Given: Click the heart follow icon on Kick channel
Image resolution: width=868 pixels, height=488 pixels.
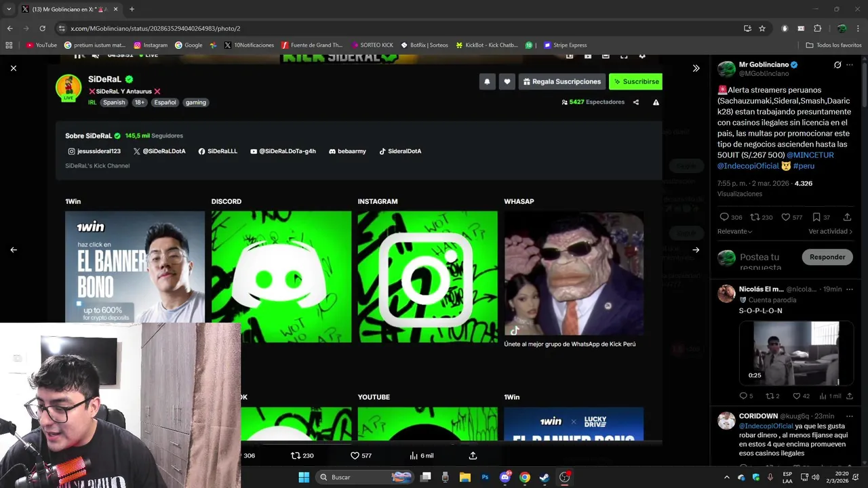Looking at the screenshot, I should pos(507,81).
